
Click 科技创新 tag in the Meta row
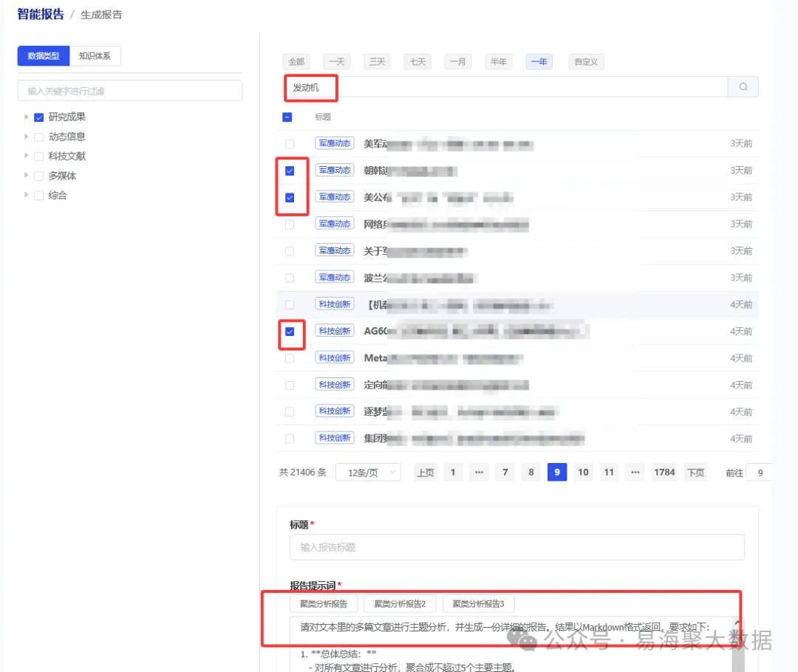pyautogui.click(x=335, y=357)
